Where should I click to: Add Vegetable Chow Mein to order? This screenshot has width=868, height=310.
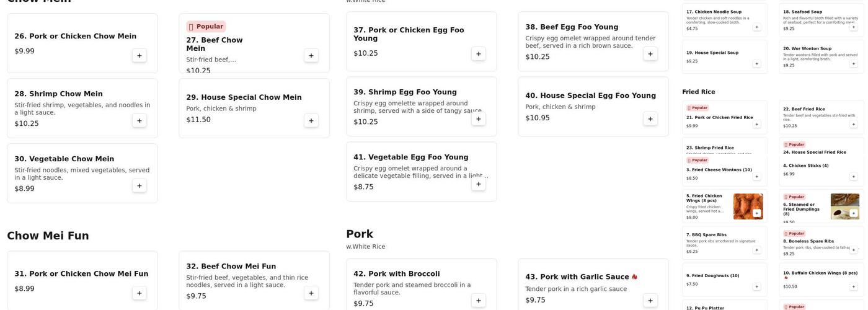coord(139,186)
